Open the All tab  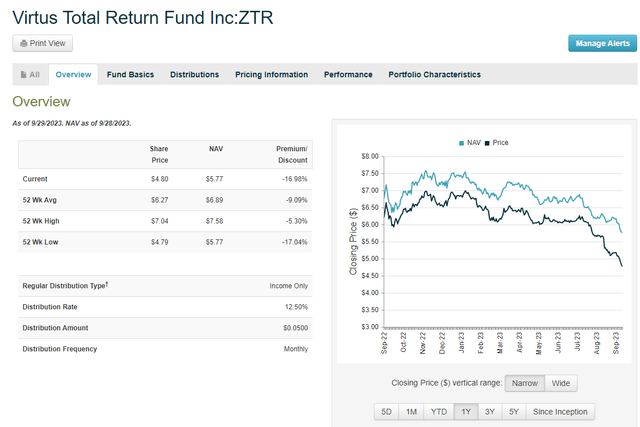pos(29,75)
